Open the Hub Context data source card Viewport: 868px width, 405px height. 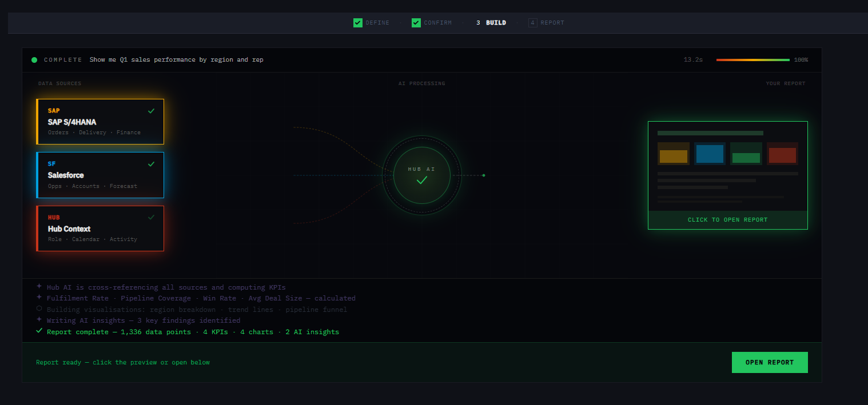100,228
